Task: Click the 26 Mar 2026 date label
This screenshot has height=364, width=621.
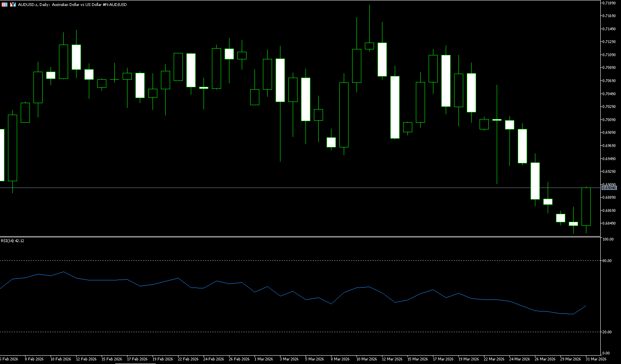Action: point(545,359)
